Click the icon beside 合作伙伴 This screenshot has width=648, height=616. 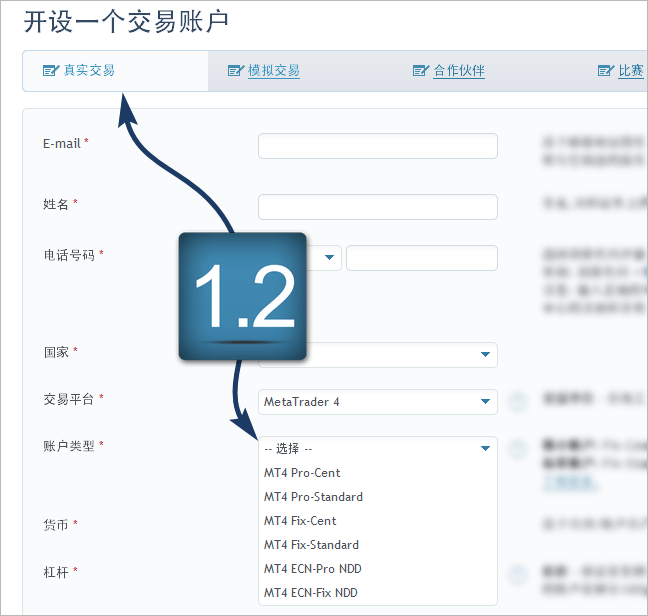point(420,71)
